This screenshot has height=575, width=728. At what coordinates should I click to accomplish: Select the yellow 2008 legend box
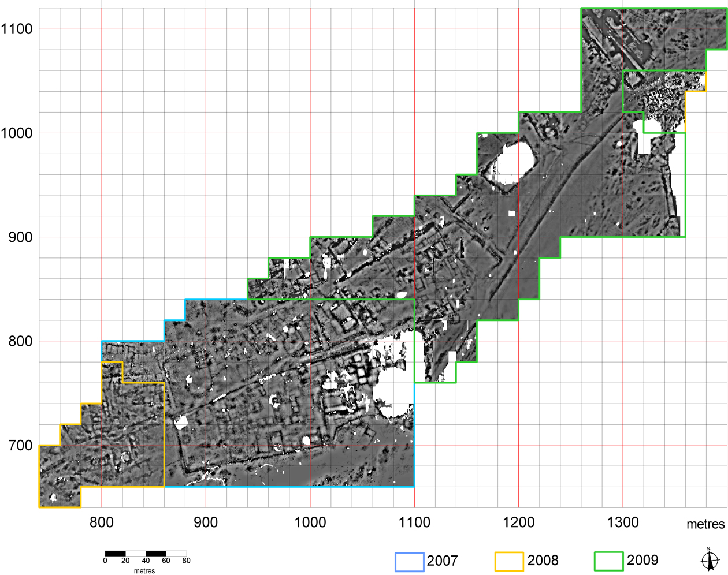coord(509,562)
